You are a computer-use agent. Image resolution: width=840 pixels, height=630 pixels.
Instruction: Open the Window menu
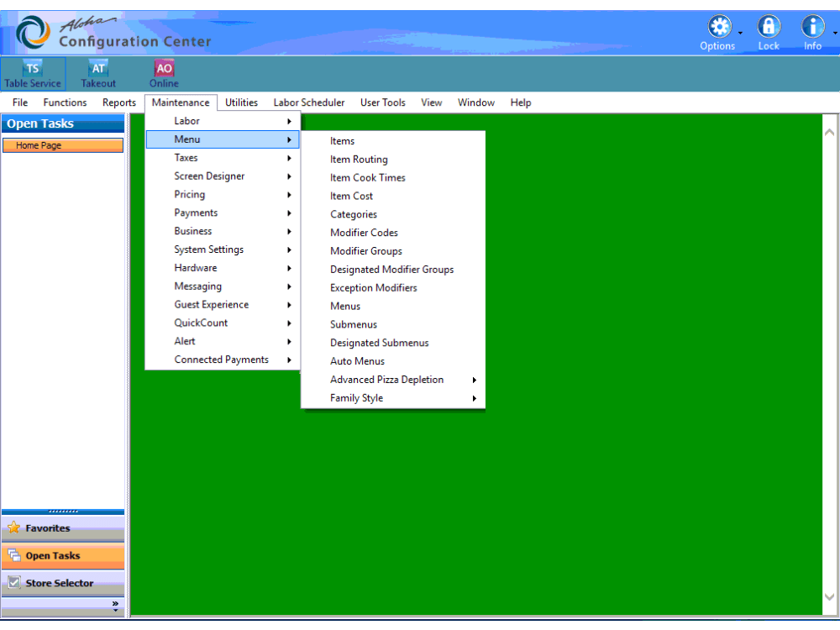click(475, 102)
